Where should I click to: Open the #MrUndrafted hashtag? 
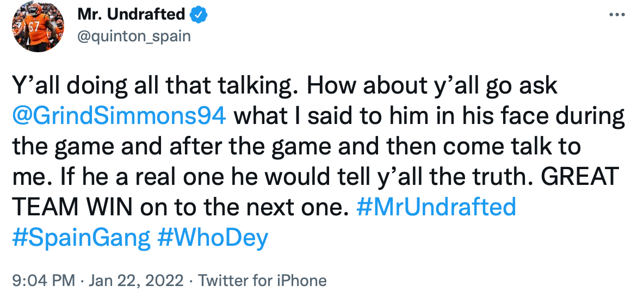pyautogui.click(x=437, y=207)
